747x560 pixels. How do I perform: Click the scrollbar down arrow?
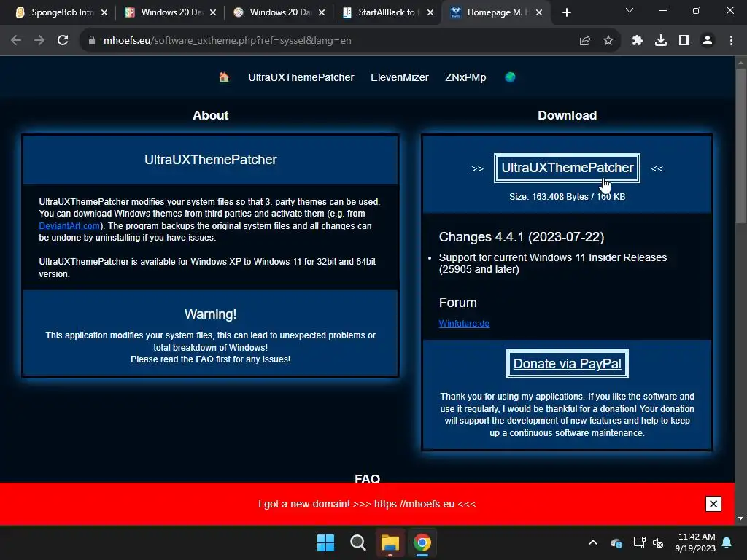click(740, 518)
